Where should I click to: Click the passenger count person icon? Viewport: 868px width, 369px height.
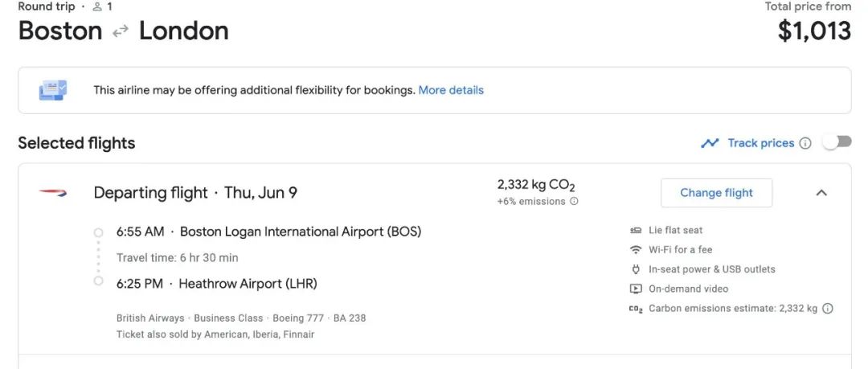pyautogui.click(x=97, y=6)
